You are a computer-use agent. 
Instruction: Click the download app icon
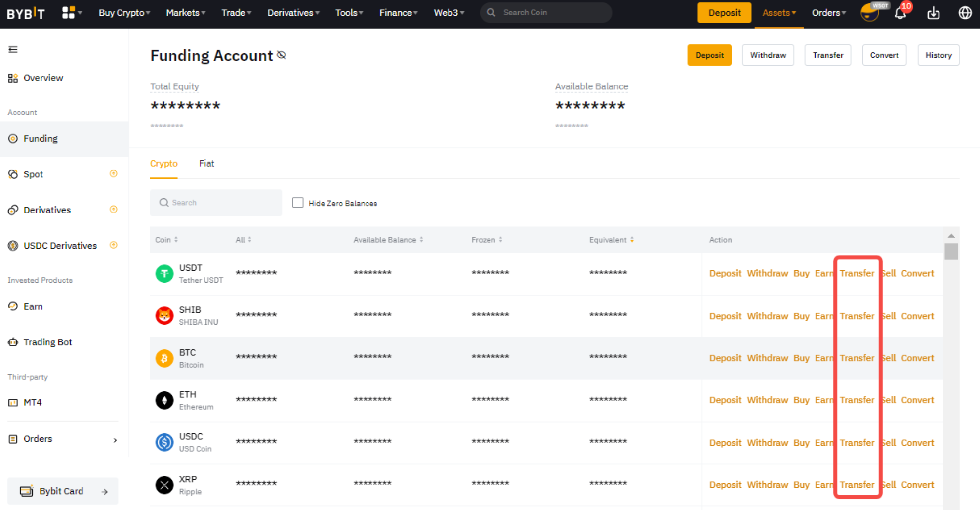(x=933, y=13)
